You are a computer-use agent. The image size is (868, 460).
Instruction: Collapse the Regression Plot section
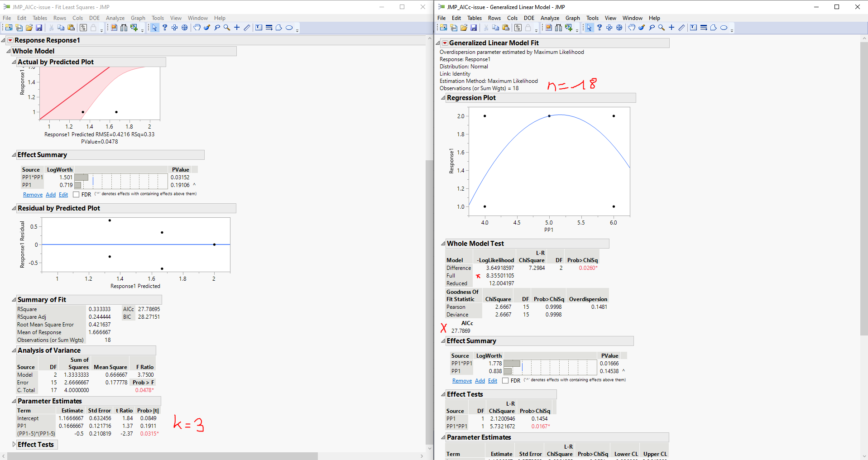(x=443, y=98)
